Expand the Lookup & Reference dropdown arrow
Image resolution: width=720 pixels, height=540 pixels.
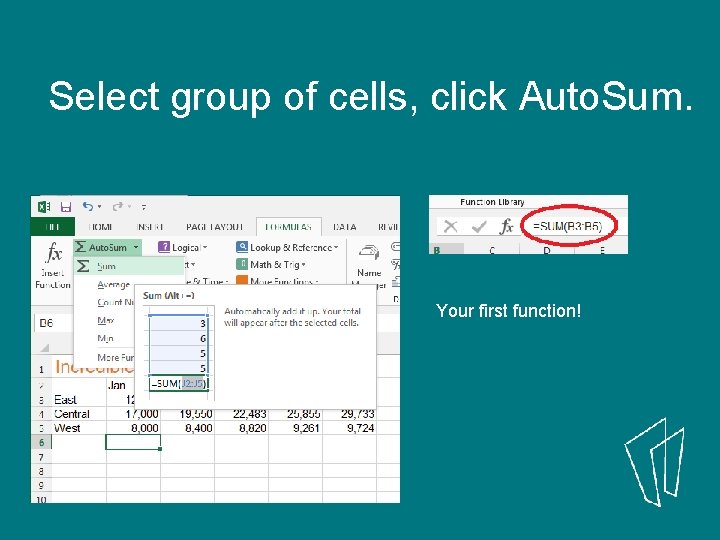tap(336, 248)
